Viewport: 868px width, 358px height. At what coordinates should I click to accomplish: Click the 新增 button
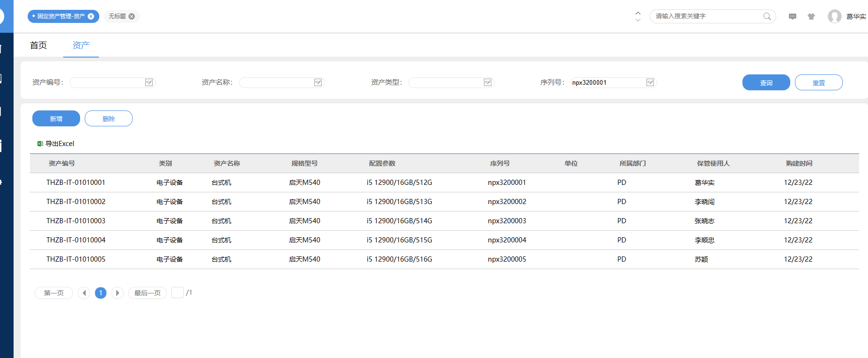(x=56, y=119)
